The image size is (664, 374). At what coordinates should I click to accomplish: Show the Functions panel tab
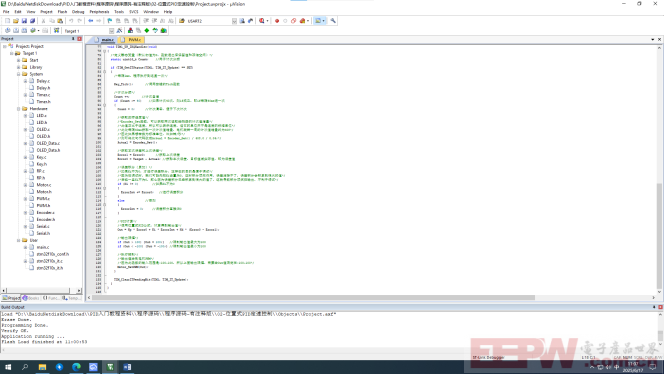tap(51, 298)
